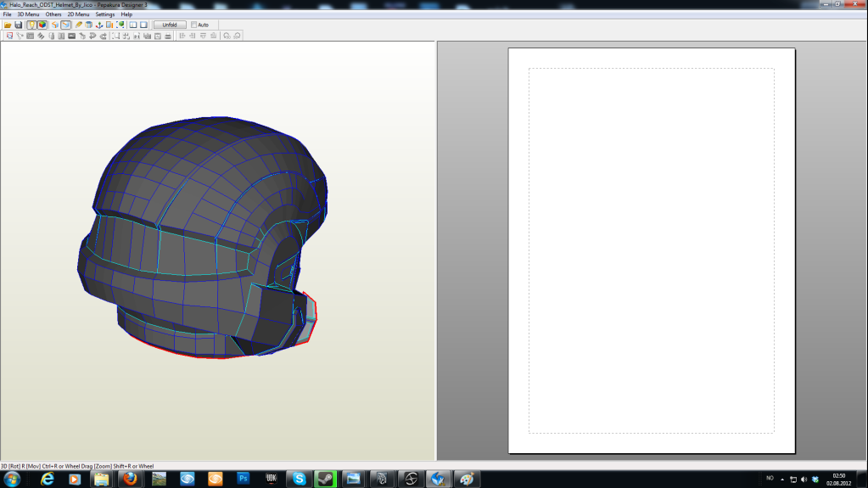Viewport: 868px width, 488px height.
Task: Open the Help menu
Action: (x=126, y=14)
